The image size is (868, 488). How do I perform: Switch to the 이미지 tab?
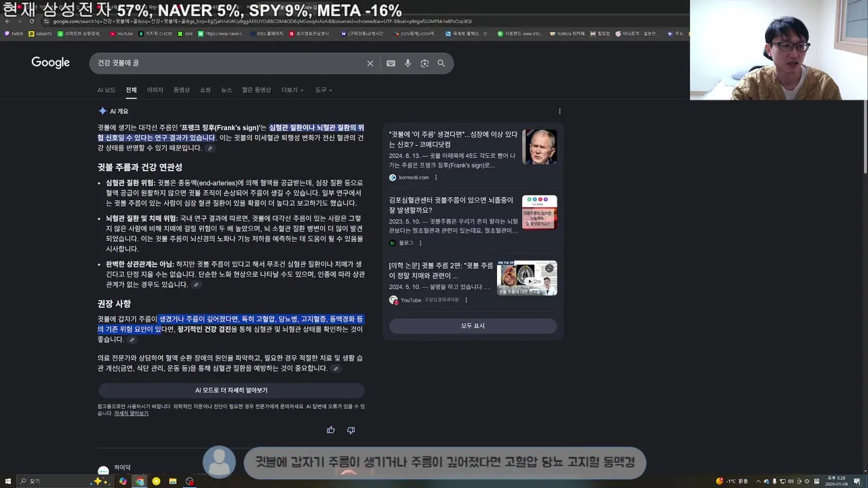155,90
